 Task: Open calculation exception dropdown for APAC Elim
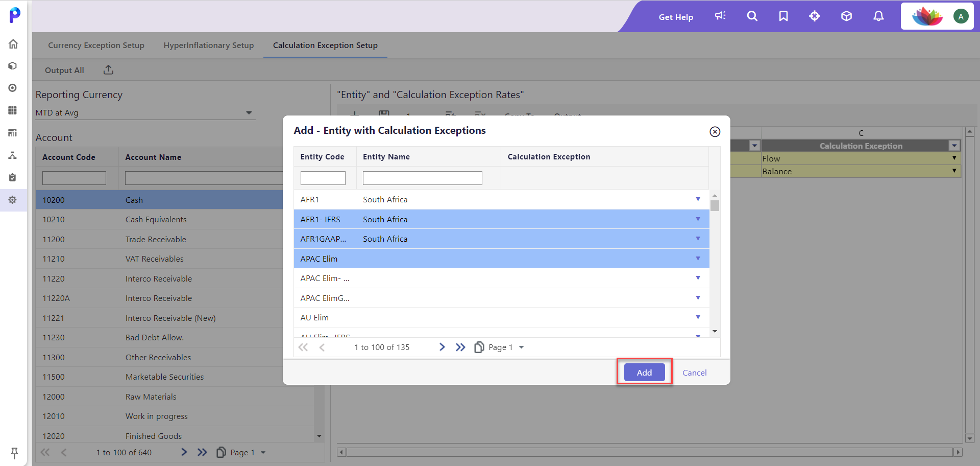point(698,259)
